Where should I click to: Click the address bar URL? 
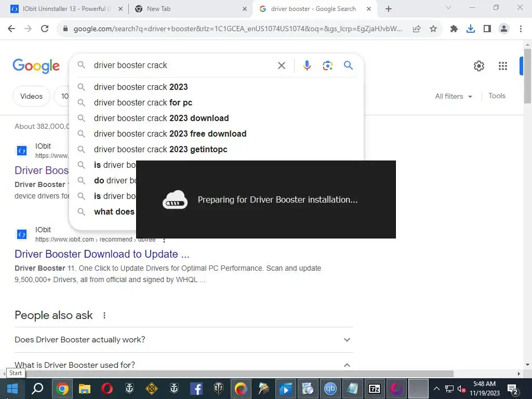coord(237,29)
